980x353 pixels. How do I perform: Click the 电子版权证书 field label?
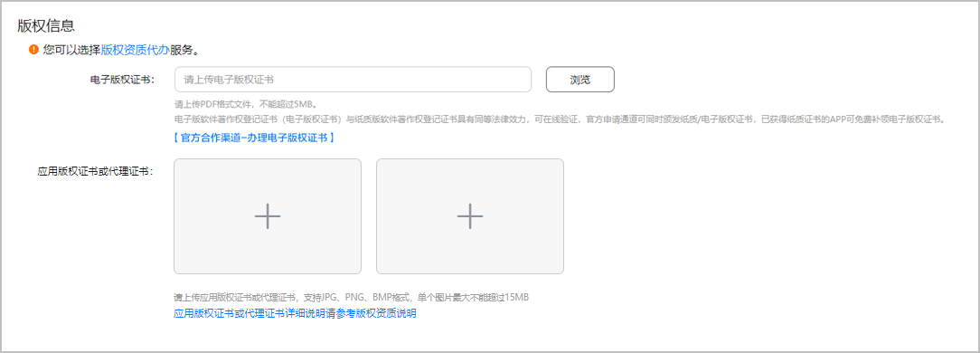tap(123, 80)
